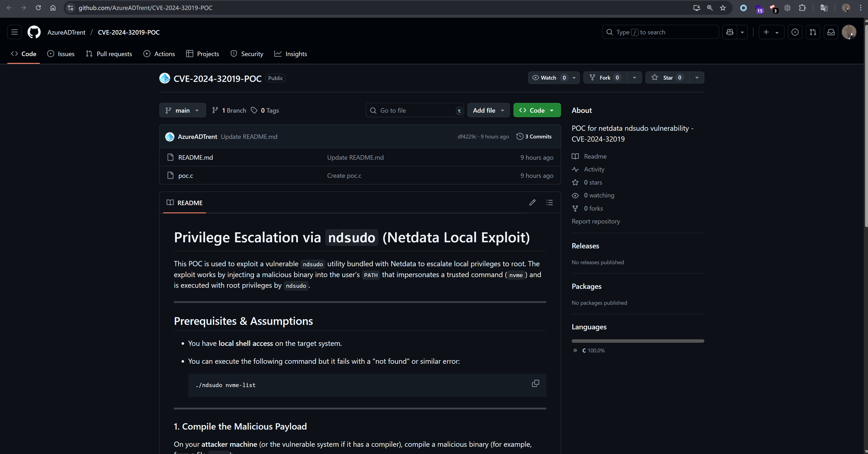Open the global navigation hamburger menu
The width and height of the screenshot is (868, 454).
pyautogui.click(x=14, y=32)
